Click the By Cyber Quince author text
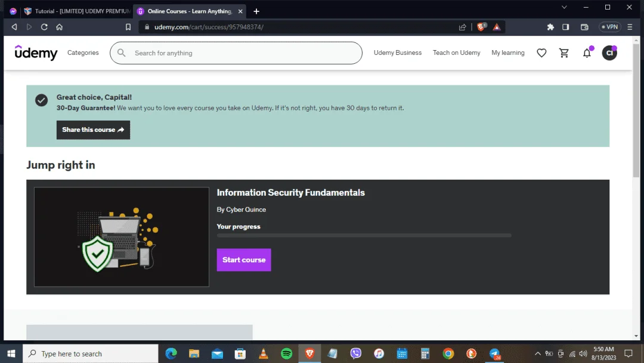The height and width of the screenshot is (363, 644). (241, 210)
